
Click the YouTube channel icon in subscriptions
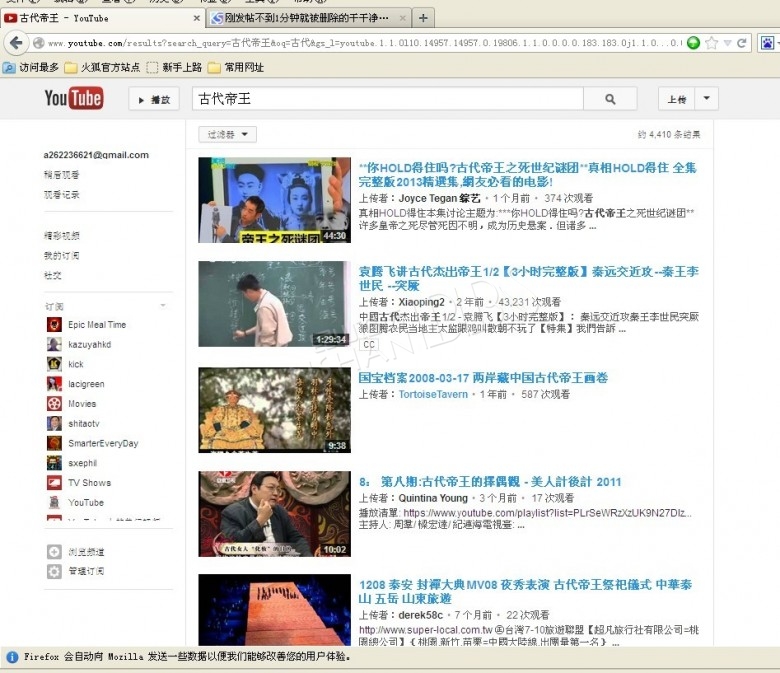(x=54, y=502)
